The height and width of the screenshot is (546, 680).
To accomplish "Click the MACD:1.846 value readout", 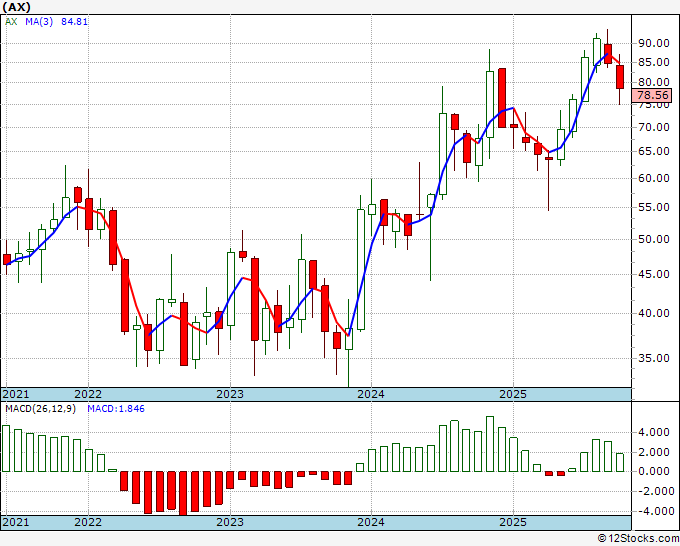I will tap(116, 409).
